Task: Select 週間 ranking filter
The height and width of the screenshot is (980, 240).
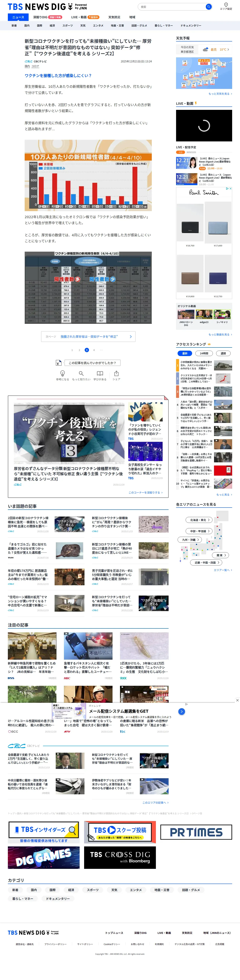Action: (223, 353)
